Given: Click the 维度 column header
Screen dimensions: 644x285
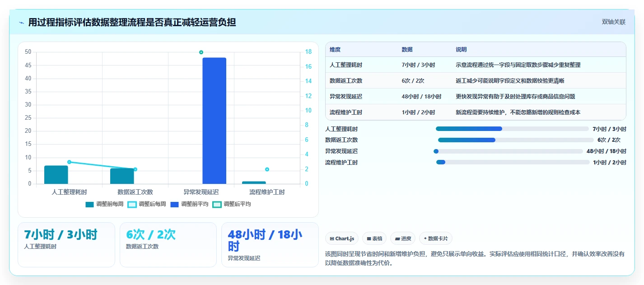Looking at the screenshot, I should coord(335,50).
